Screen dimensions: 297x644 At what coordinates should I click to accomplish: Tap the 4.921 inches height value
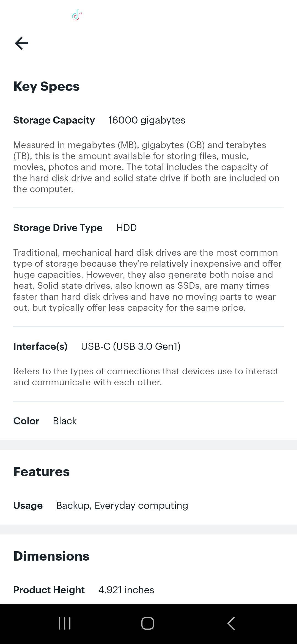[x=126, y=590]
